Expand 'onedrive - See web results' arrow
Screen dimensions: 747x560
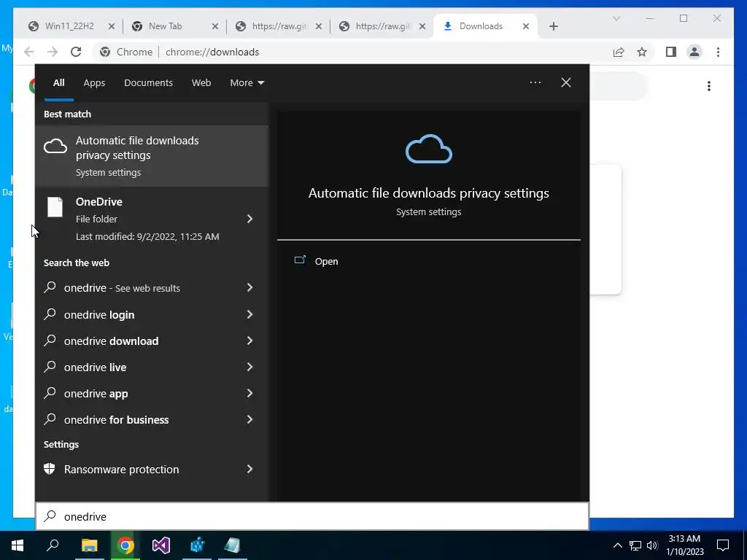249,287
